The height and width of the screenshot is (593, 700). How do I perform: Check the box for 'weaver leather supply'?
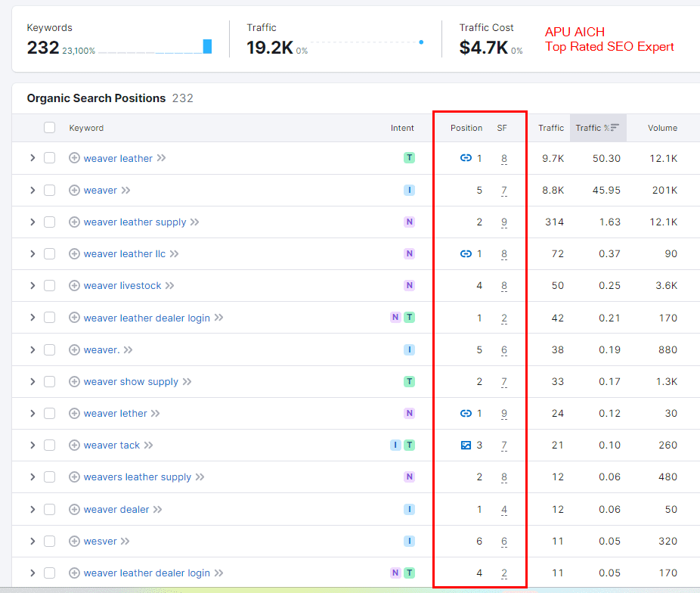[x=49, y=222]
